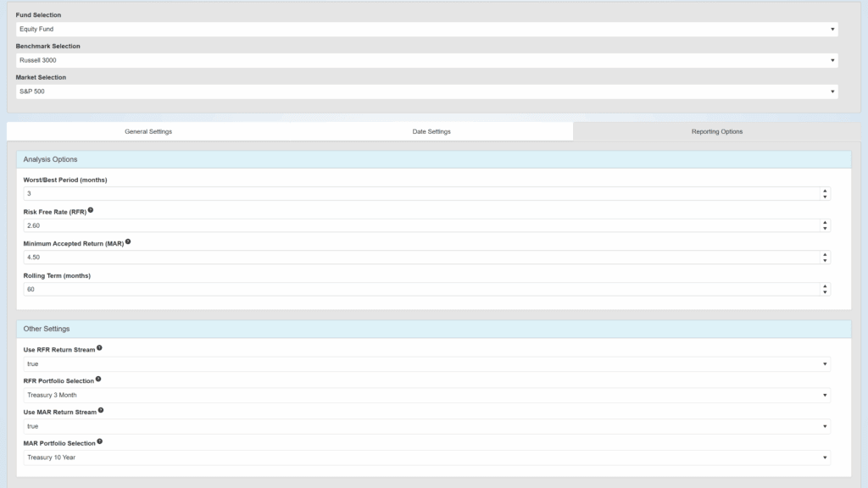868x488 pixels.
Task: Toggle the Use RFR Return Stream true/false selector
Action: pyautogui.click(x=426, y=364)
